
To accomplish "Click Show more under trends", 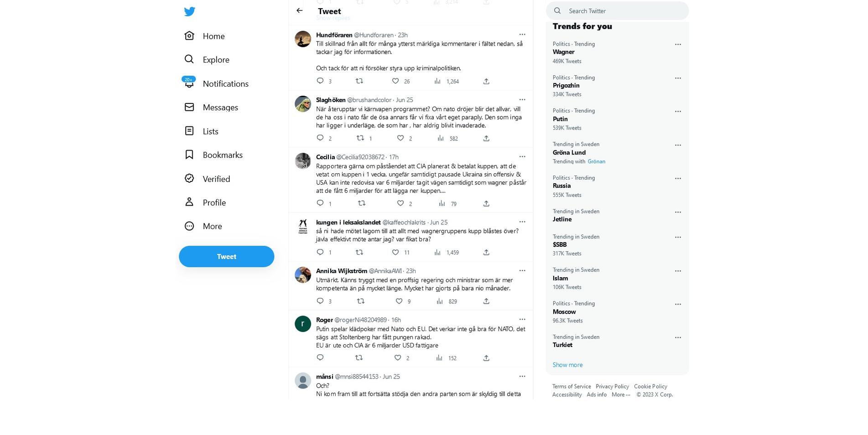I will coord(567,365).
